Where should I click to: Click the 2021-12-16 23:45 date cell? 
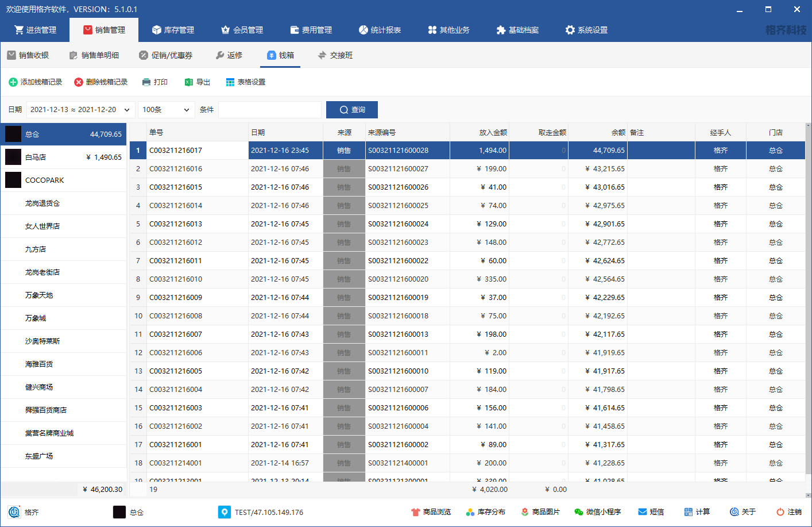click(x=285, y=151)
